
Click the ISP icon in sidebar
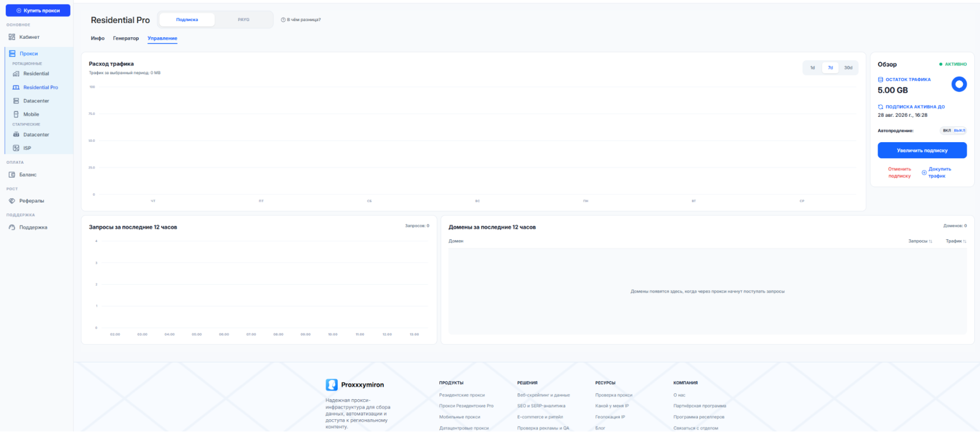pos(16,148)
